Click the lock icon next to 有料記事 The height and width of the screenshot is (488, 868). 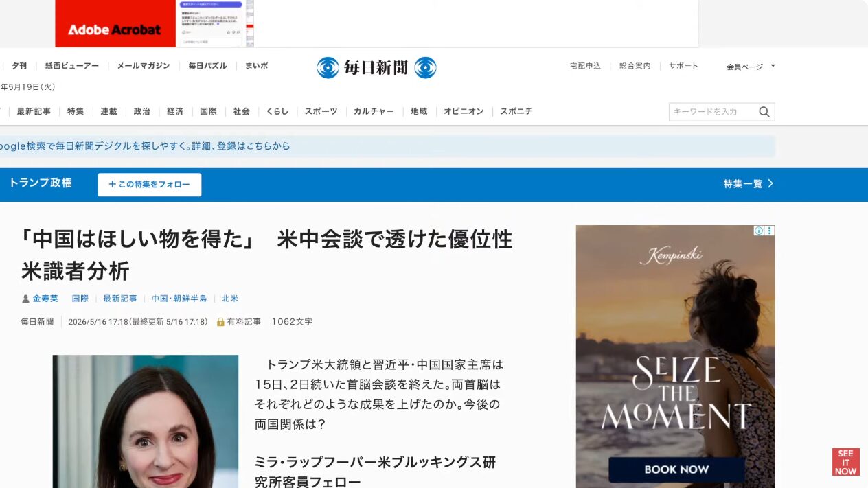point(220,322)
